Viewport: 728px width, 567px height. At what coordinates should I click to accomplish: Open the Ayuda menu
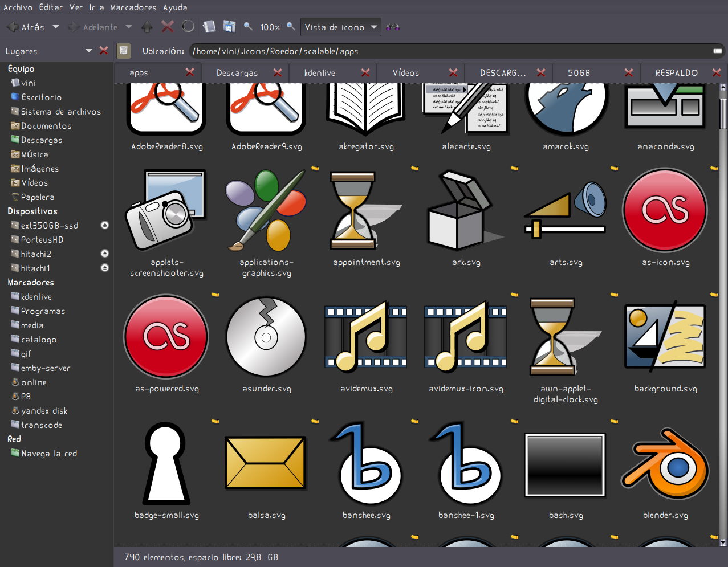pyautogui.click(x=175, y=7)
